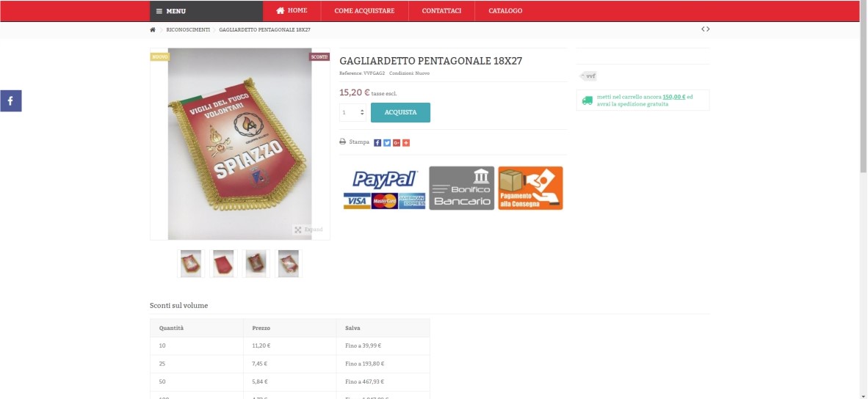Share product on Google Plus
Image resolution: width=868 pixels, height=399 pixels.
pyautogui.click(x=397, y=142)
